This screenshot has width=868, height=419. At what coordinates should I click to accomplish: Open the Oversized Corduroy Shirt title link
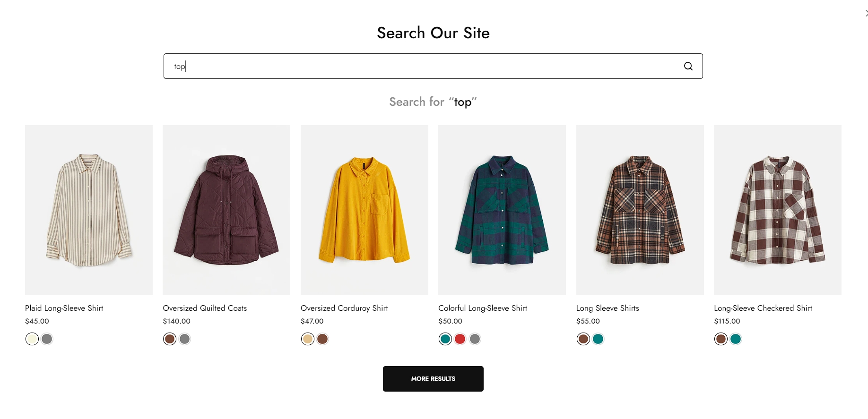pos(344,308)
